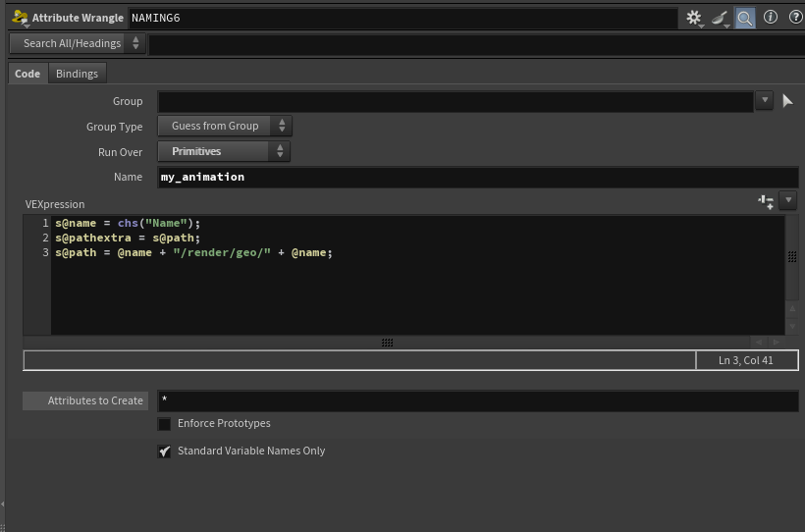Open the Group field dropdown arrow
The image size is (805, 532).
tap(764, 100)
